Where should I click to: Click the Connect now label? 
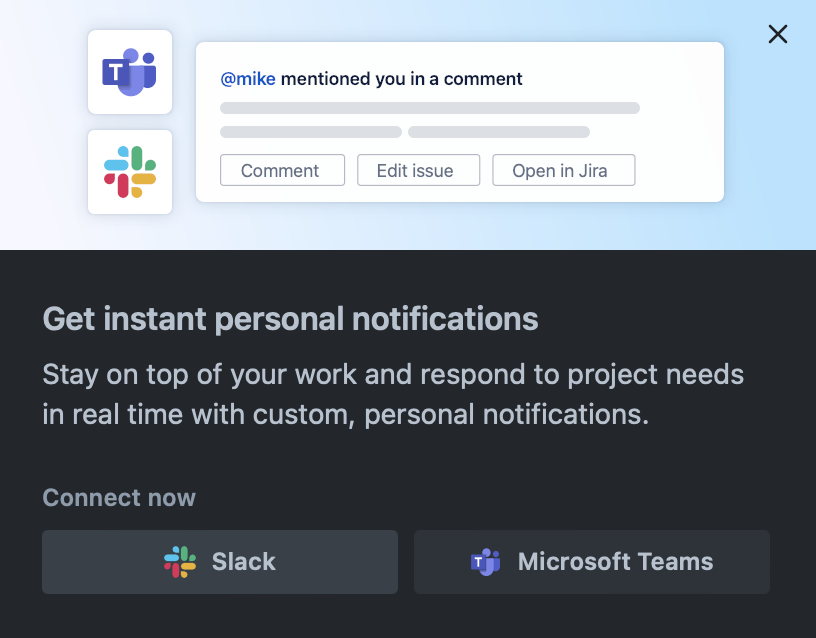[119, 497]
